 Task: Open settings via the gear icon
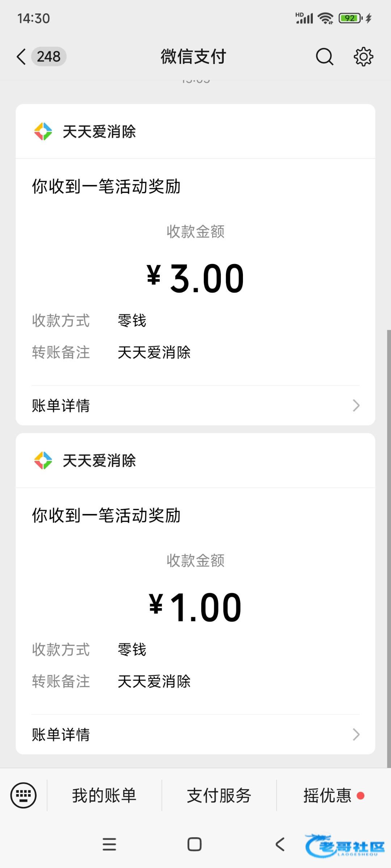coord(363,57)
